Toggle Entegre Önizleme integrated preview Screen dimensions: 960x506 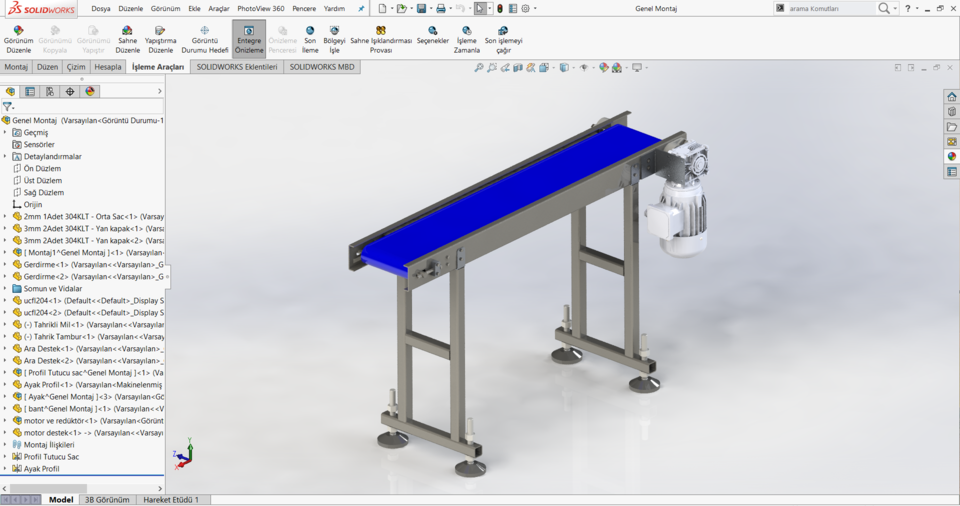[x=249, y=39]
